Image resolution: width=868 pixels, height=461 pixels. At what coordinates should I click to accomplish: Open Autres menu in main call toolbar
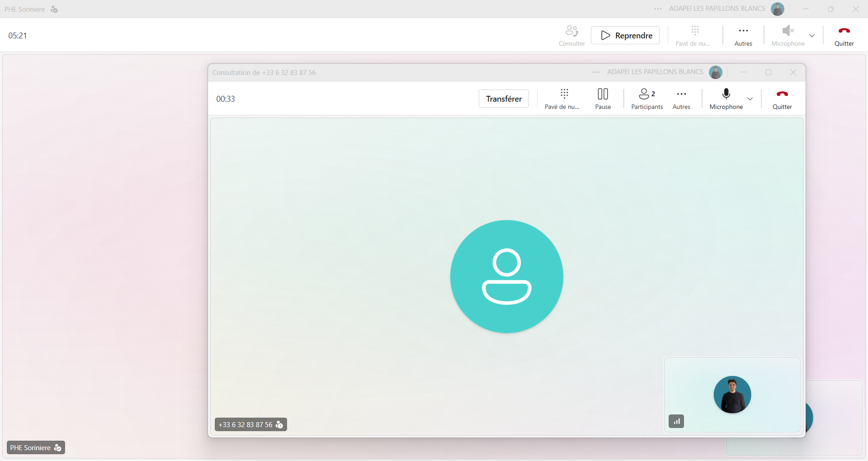pyautogui.click(x=743, y=35)
